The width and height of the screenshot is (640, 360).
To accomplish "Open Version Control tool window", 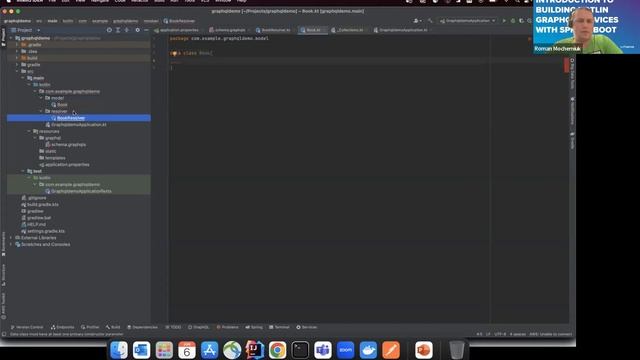I will click(x=27, y=327).
